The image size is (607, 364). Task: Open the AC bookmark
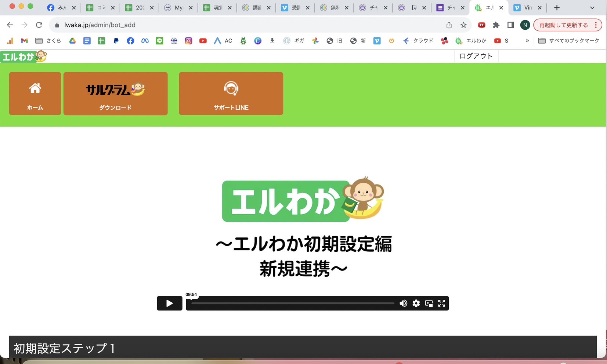click(223, 41)
